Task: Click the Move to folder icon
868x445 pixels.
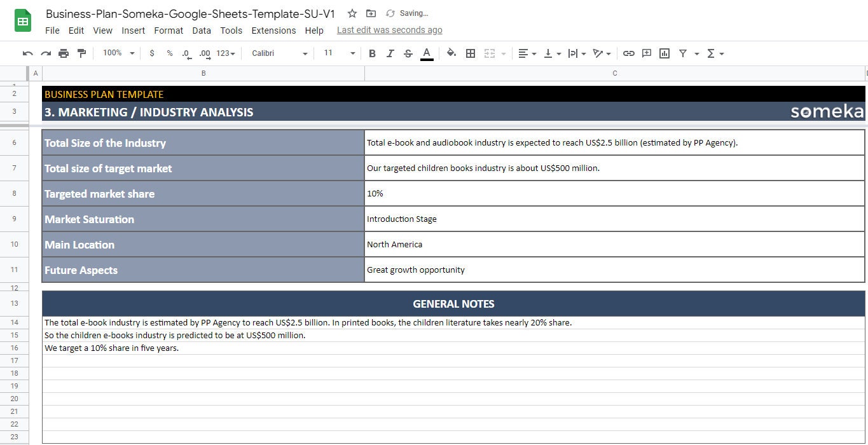Action: click(x=371, y=13)
